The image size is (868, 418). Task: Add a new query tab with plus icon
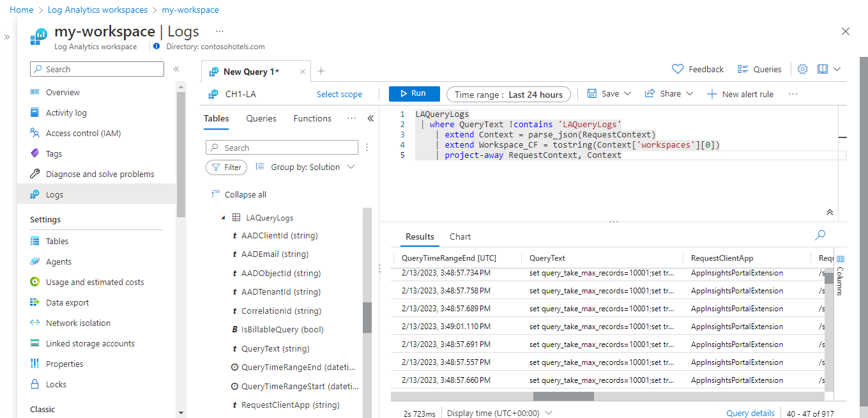click(321, 71)
